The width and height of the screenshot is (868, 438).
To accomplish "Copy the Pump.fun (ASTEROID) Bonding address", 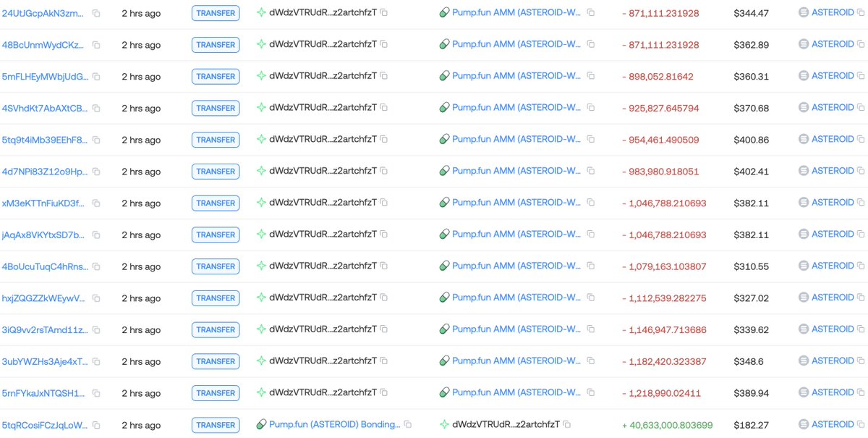I will pyautogui.click(x=408, y=424).
